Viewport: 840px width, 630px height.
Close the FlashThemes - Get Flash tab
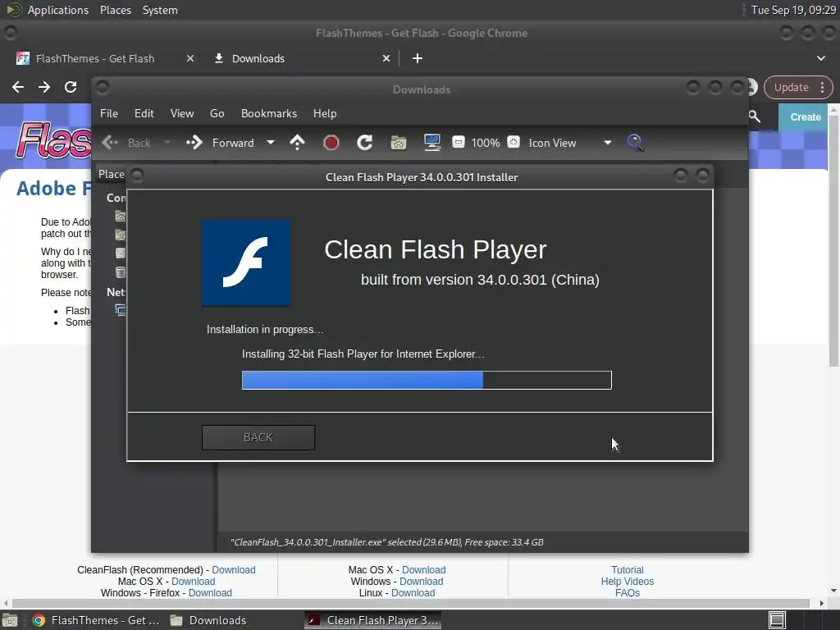[x=190, y=58]
